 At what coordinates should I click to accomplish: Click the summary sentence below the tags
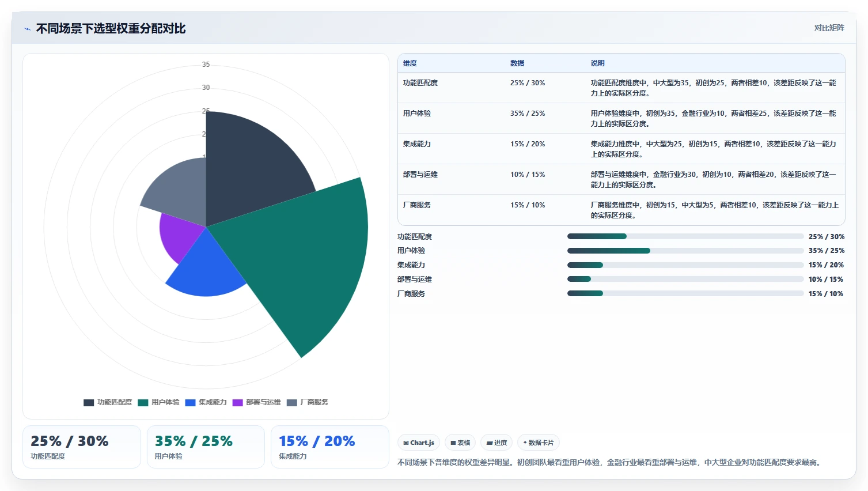coord(610,462)
